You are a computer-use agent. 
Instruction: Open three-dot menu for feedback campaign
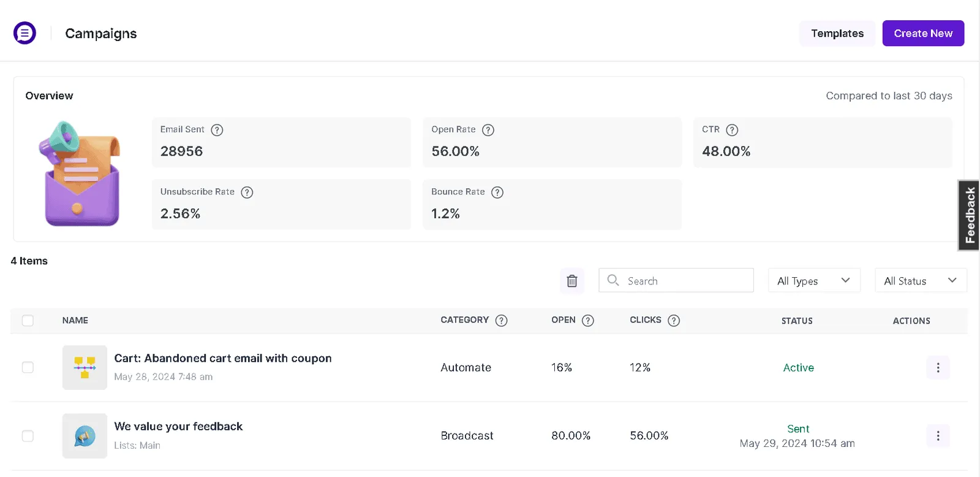point(938,436)
